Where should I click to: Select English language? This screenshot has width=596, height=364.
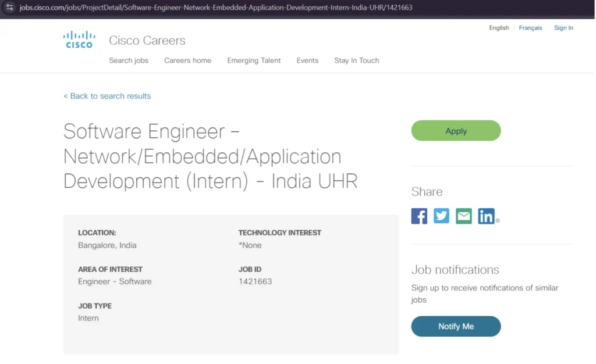pyautogui.click(x=499, y=28)
